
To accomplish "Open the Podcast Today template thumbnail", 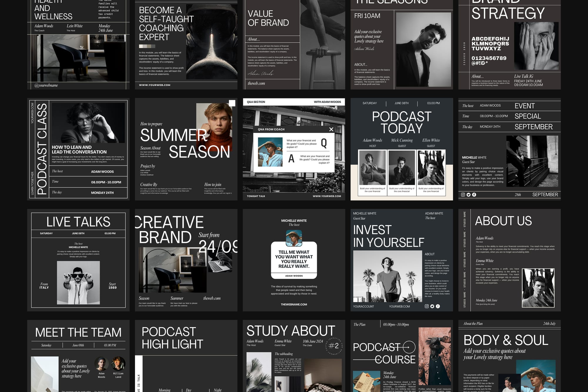I will point(402,122).
